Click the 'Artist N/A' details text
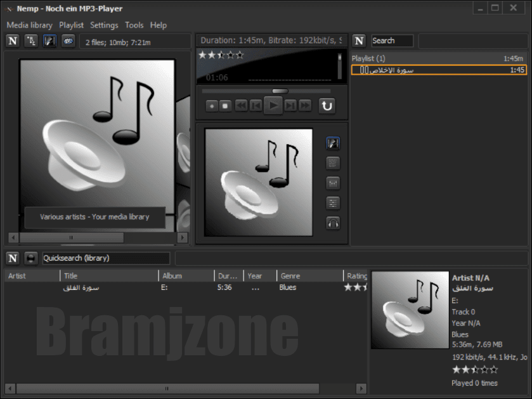 point(470,278)
